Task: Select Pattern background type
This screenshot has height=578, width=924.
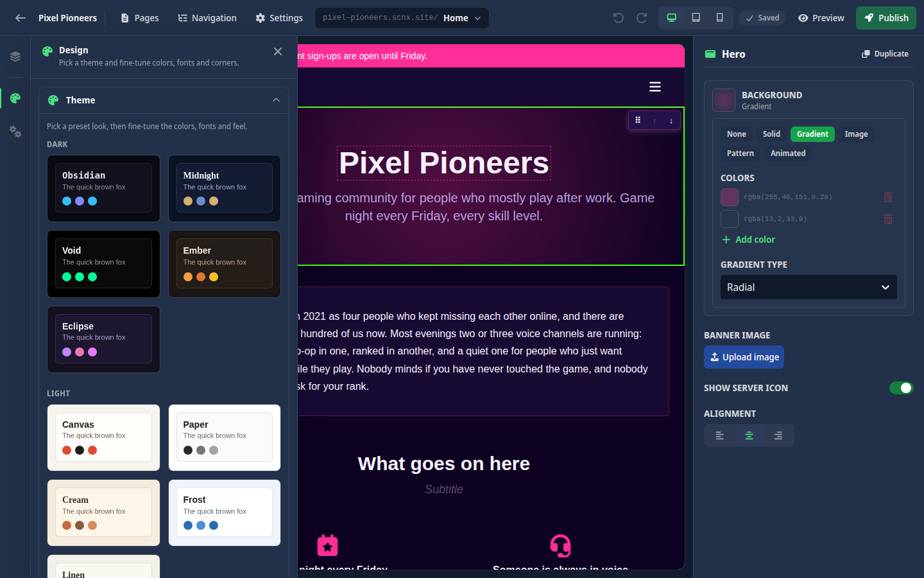Action: (x=740, y=153)
